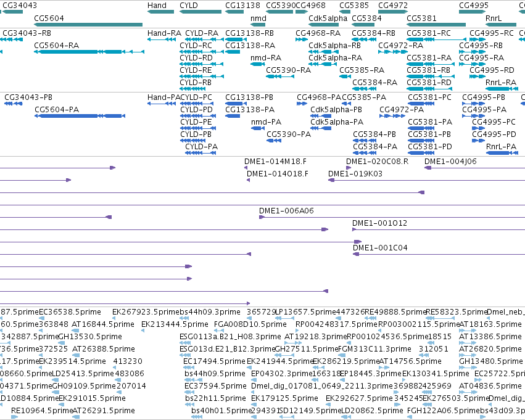525x420 pixels.
Task: Select the DME1-006A06 clone label
Action: (x=286, y=211)
